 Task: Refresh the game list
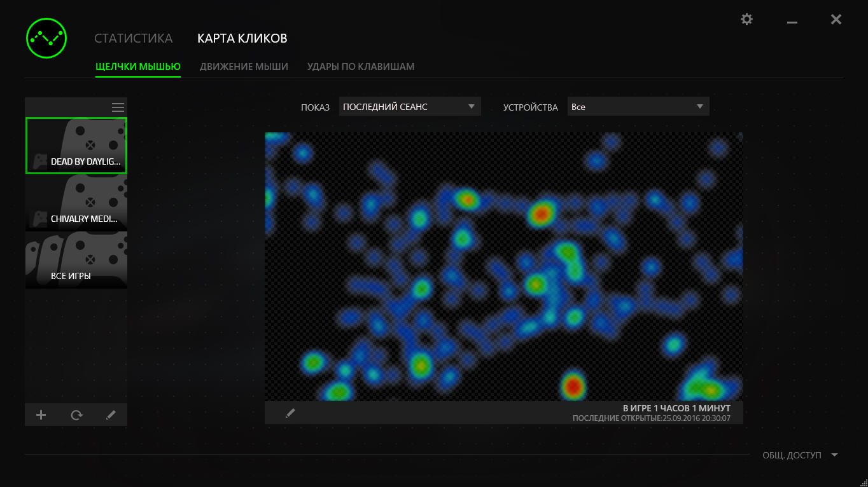point(76,415)
